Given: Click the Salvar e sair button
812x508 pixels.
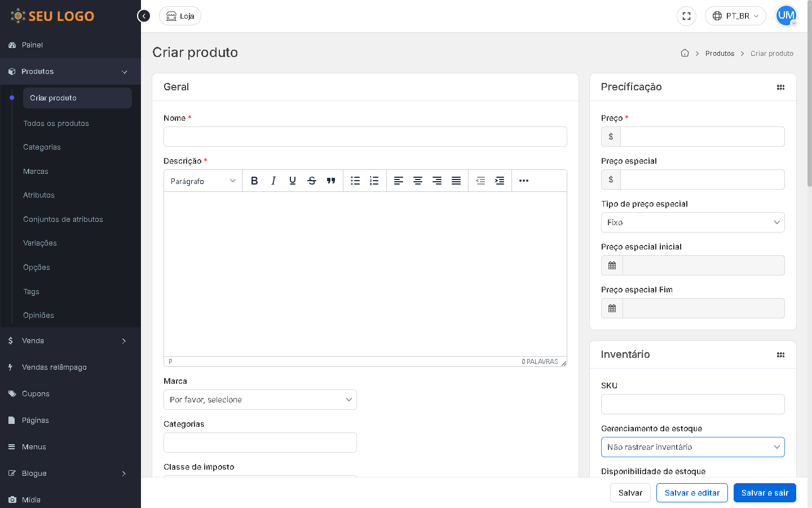Looking at the screenshot, I should (x=764, y=493).
